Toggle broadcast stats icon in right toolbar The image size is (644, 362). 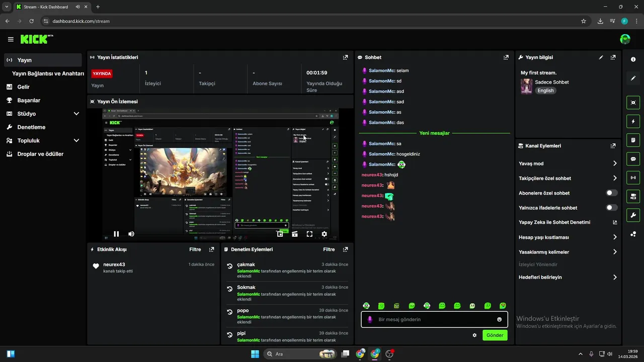[x=633, y=177]
